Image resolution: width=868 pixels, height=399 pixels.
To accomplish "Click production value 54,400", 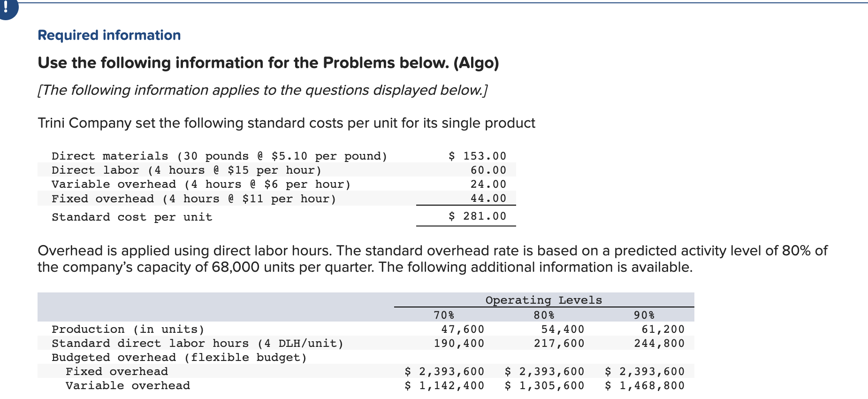I will click(x=563, y=329).
